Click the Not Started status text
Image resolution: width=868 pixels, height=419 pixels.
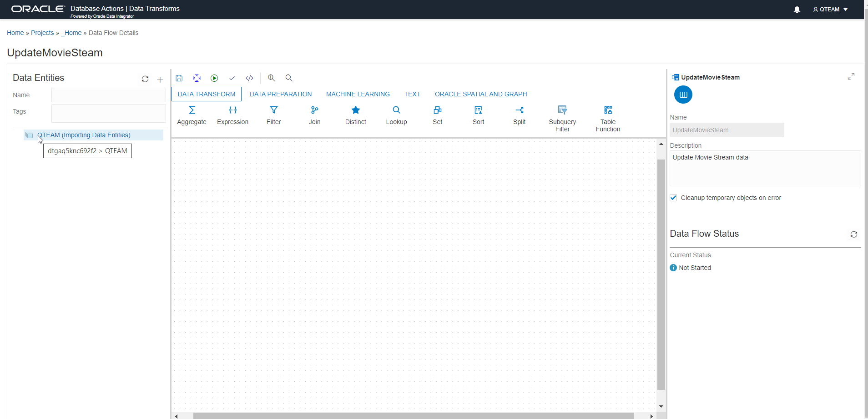695,268
